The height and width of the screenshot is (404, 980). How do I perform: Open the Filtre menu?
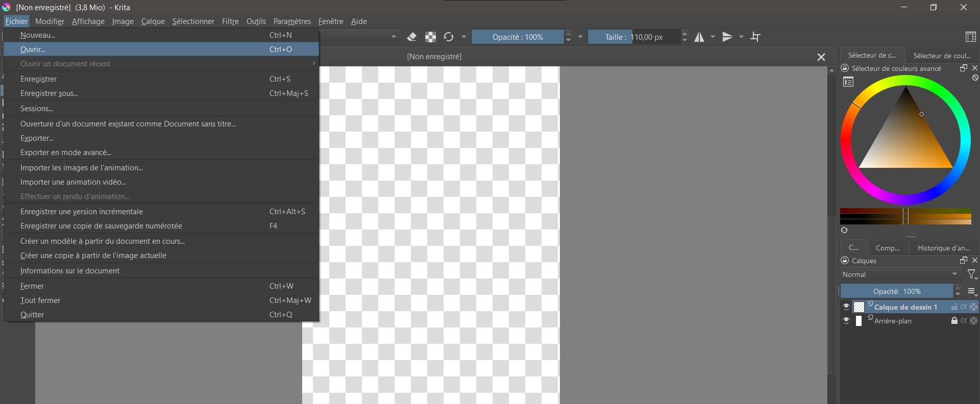pos(230,21)
